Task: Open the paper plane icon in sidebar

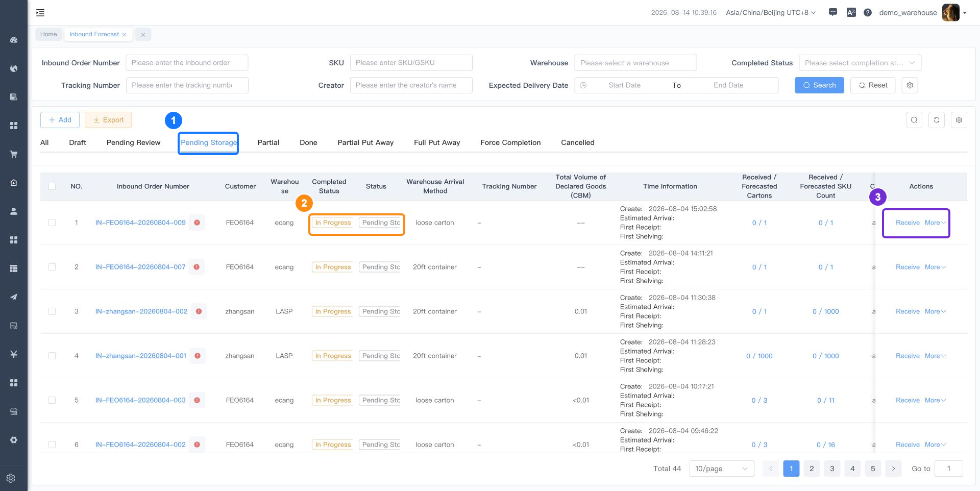Action: (x=14, y=297)
